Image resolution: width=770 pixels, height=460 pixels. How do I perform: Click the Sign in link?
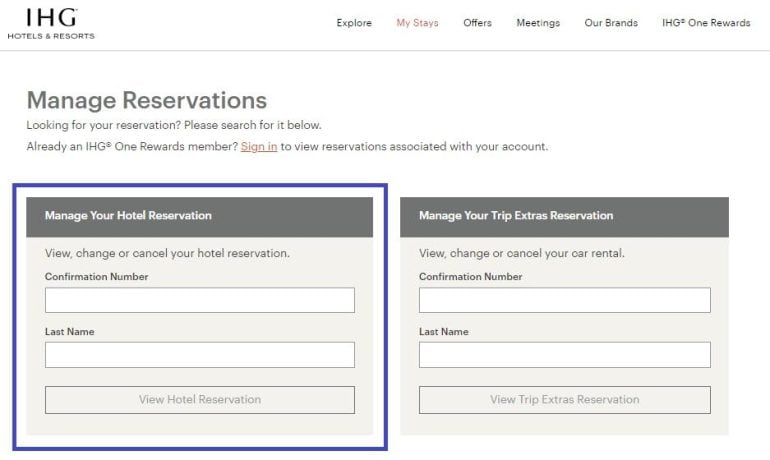coord(259,147)
